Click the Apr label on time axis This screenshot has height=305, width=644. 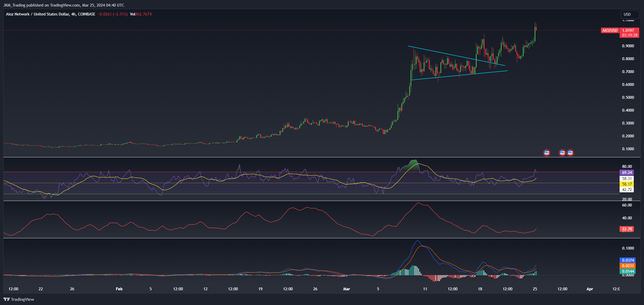tap(590, 289)
